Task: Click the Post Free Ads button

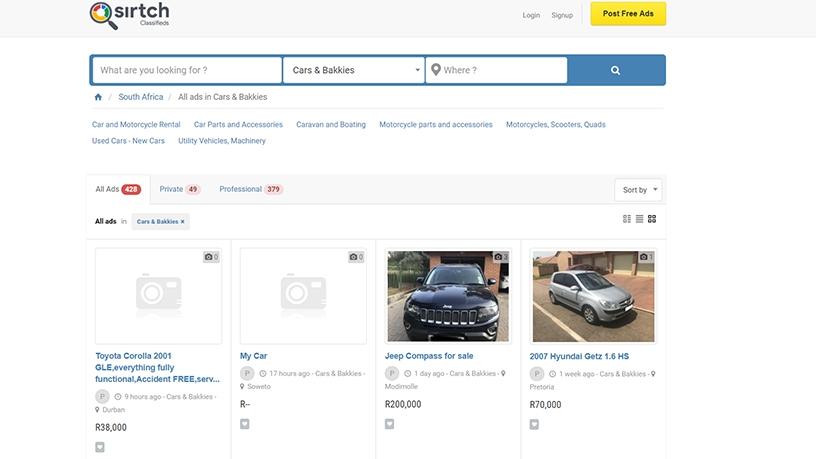Action: (x=627, y=14)
